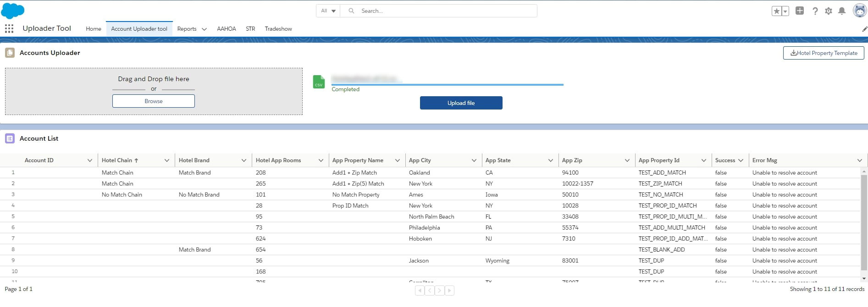Click the Philadelphia city cell
Screen dimensions: 868x307
[x=425, y=228]
